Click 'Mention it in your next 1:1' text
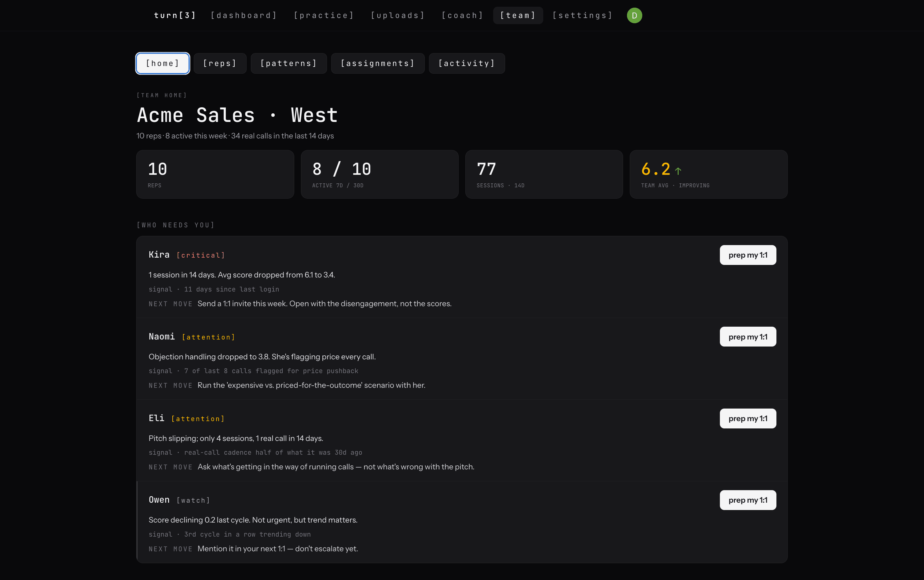 point(278,549)
